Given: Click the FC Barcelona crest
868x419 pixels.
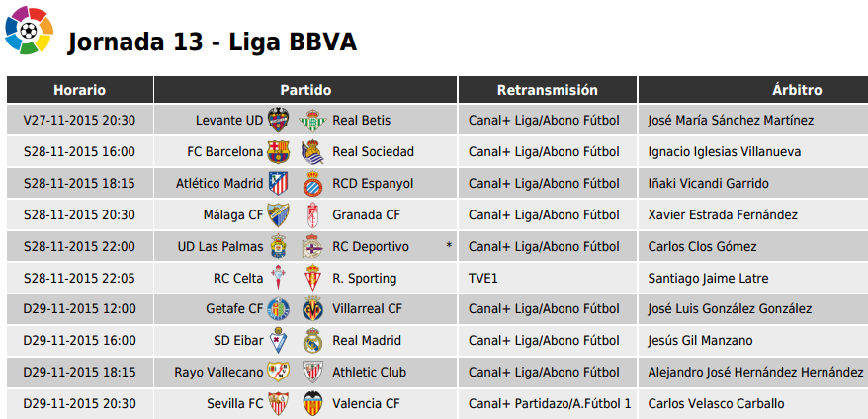Looking at the screenshot, I should [x=279, y=151].
